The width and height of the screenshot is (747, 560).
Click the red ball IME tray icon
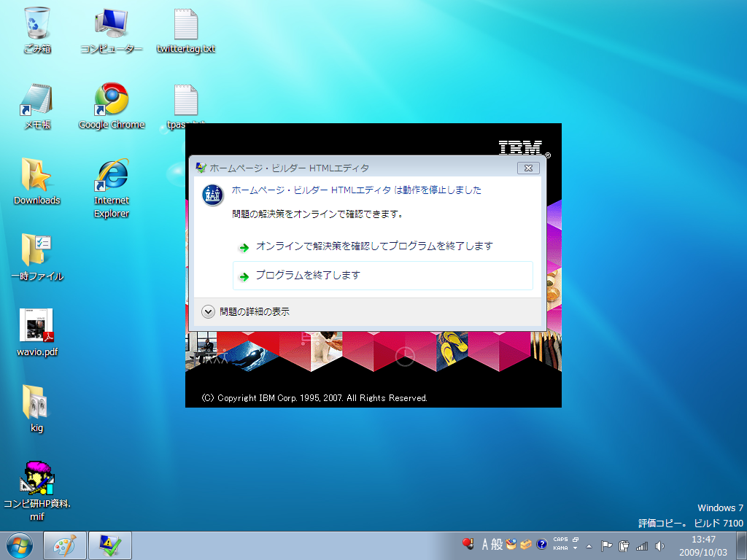click(x=468, y=544)
